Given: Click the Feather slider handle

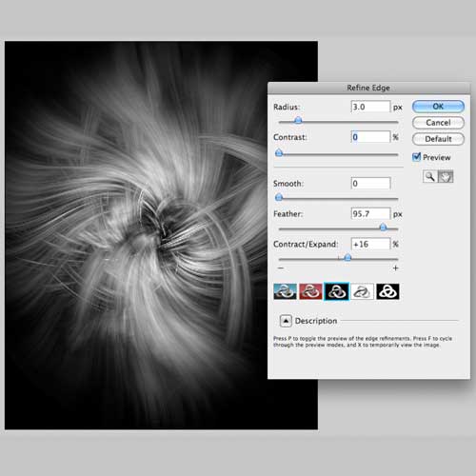Looking at the screenshot, I should pyautogui.click(x=383, y=227).
